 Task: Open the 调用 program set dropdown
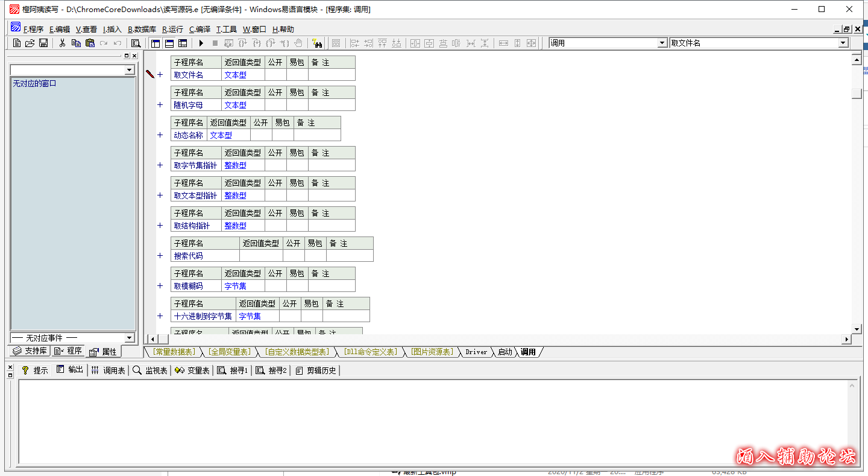(x=662, y=43)
